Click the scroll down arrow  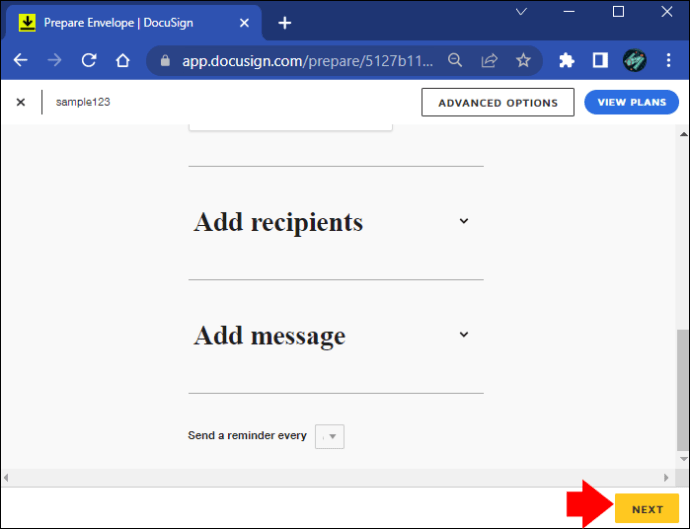point(683,459)
